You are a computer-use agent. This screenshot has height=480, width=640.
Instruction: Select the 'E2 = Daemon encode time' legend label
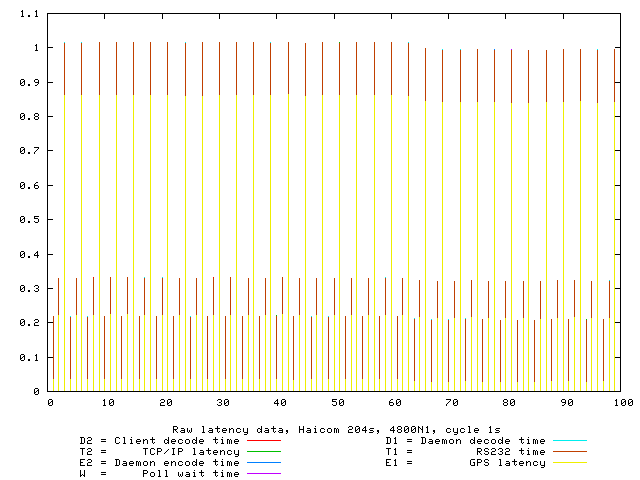[159, 463]
